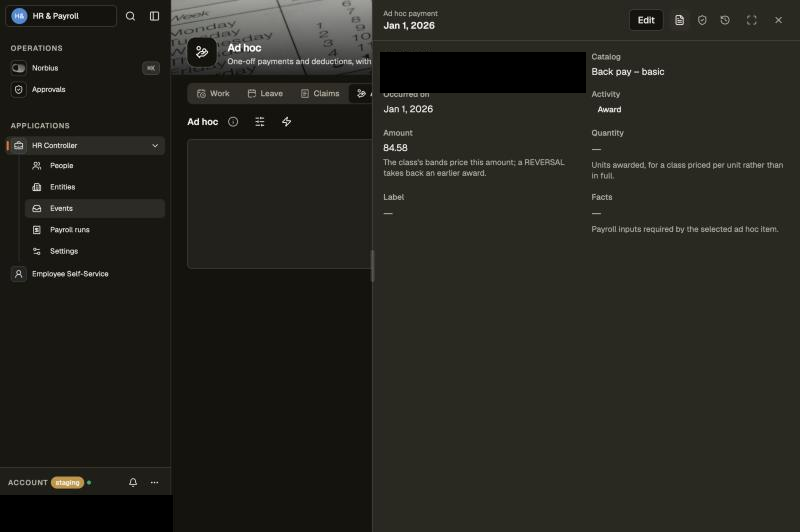Open Payroll runs page
Viewport: 800px width, 532px height.
pyautogui.click(x=95, y=230)
